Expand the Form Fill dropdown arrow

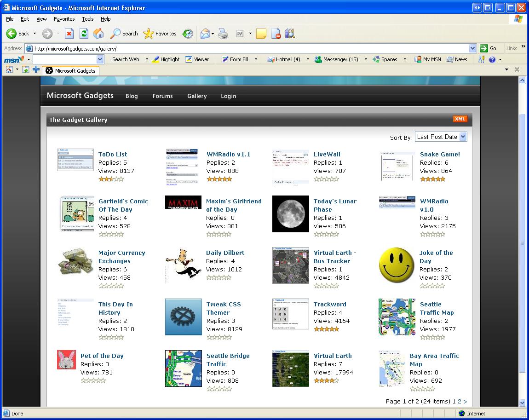click(256, 59)
